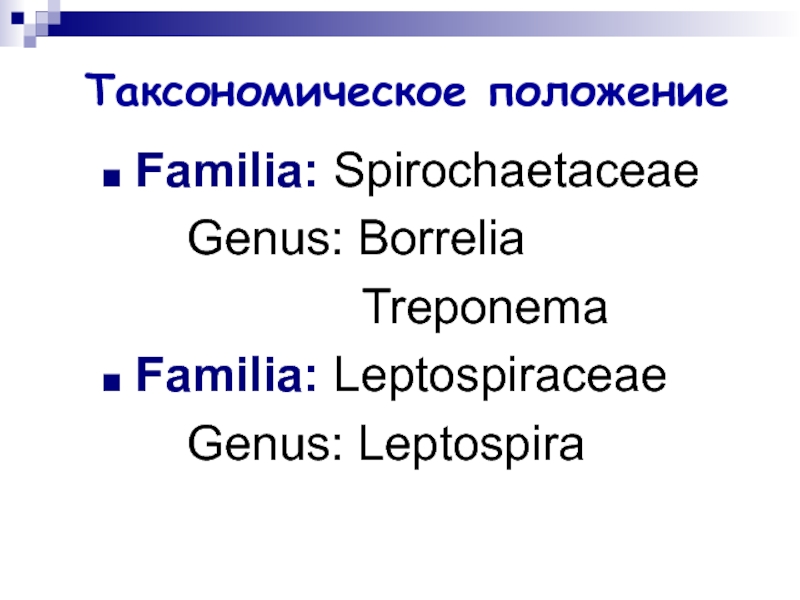Click the first square bullet before Familia
Image resolution: width=800 pixels, height=600 pixels.
112,178
